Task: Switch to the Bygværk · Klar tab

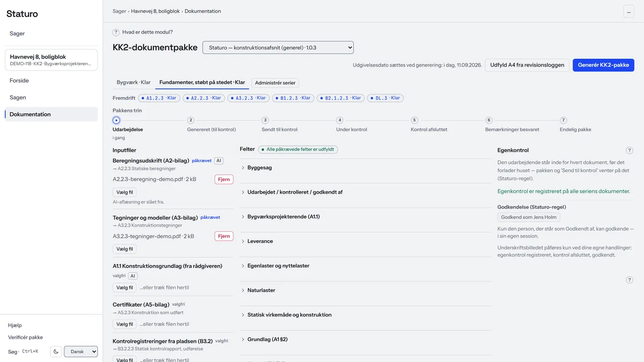Action: (x=134, y=83)
